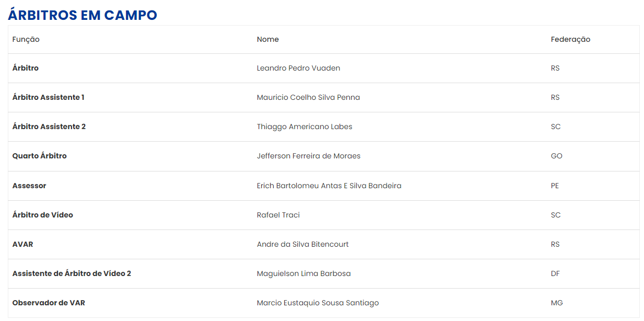Click the Árbitro Assistente 1 role cell
This screenshot has height=321, width=644.
(49, 98)
